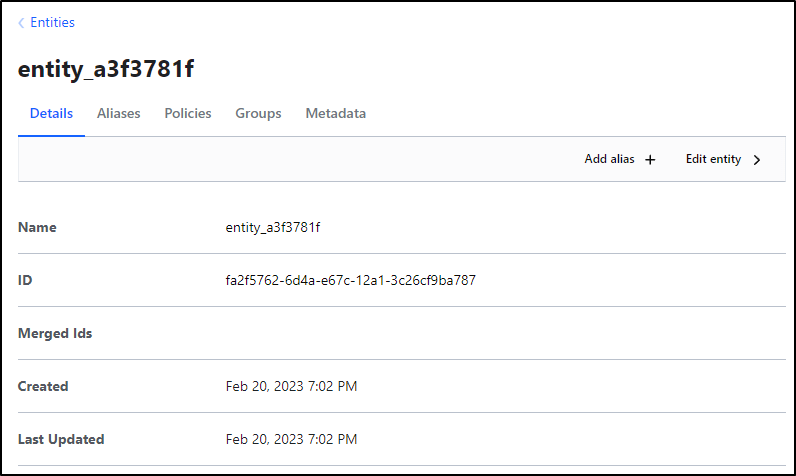Click the Edit entity button

(723, 159)
